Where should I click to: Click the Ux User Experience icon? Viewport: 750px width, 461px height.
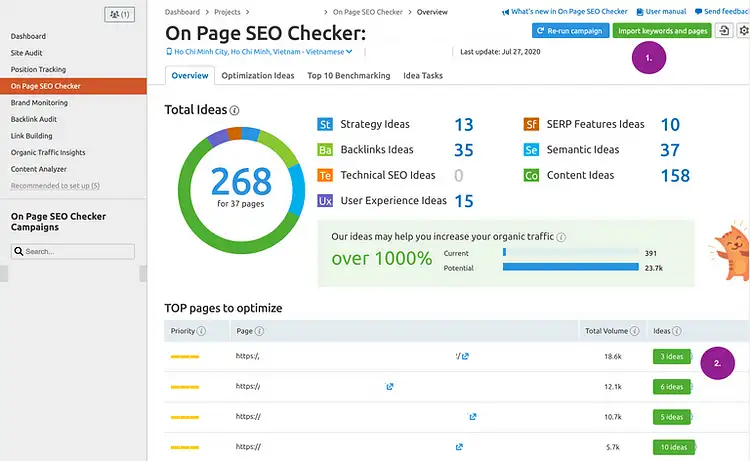(325, 200)
